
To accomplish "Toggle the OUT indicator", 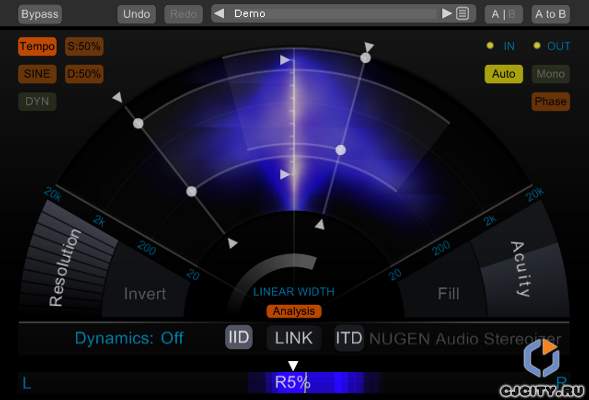I will (x=537, y=45).
